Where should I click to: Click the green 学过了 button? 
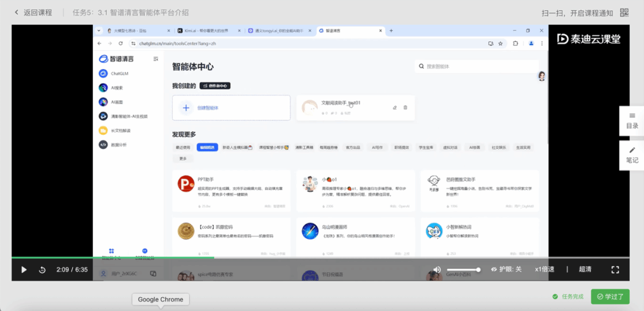click(x=611, y=297)
